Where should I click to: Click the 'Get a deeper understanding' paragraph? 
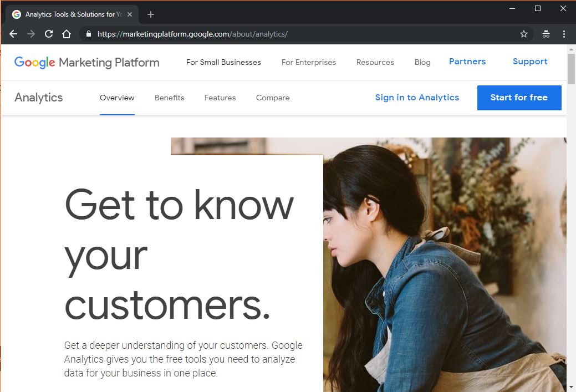pos(183,359)
